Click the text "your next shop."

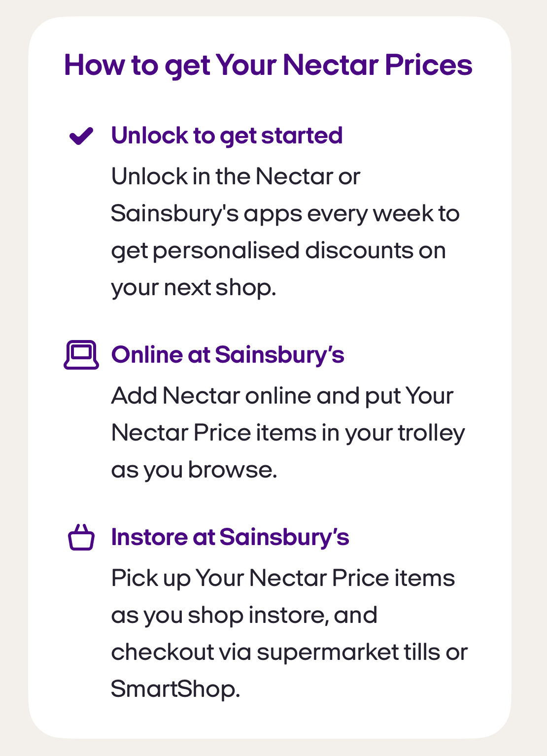[x=193, y=287]
